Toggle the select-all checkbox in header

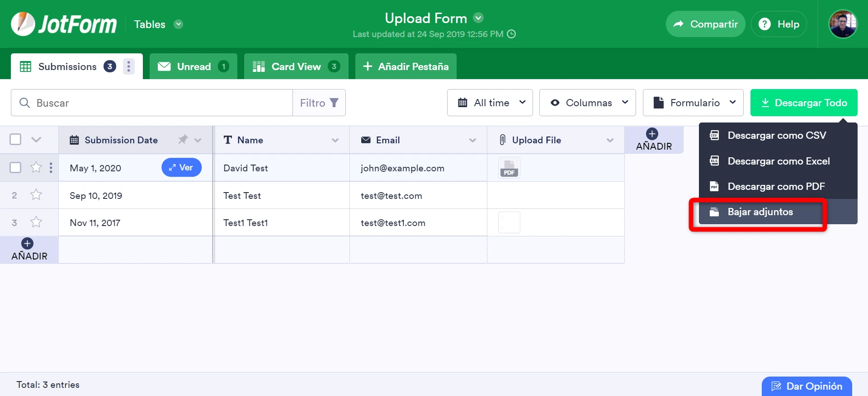(15, 139)
